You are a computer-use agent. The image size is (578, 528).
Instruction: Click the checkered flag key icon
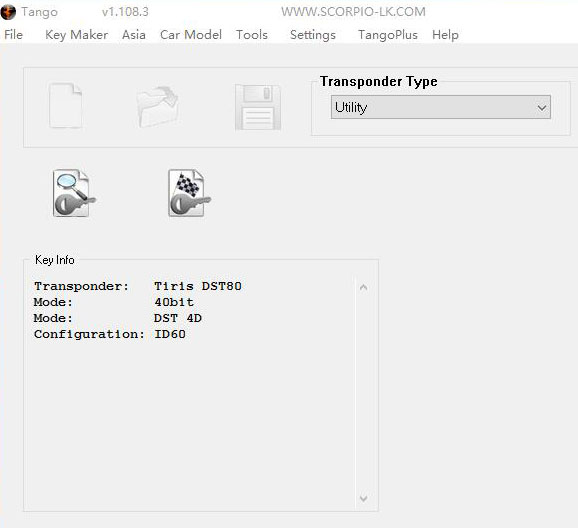tap(189, 193)
